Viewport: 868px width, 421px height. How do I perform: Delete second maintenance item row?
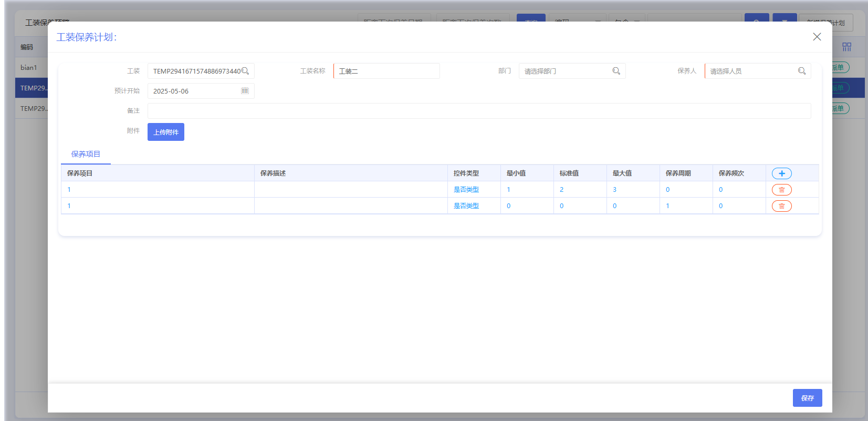click(781, 206)
